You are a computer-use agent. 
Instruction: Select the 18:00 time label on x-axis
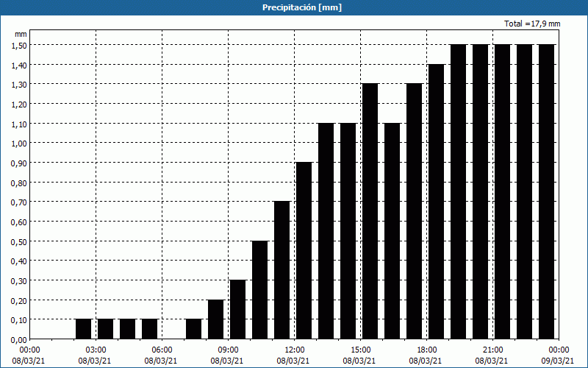point(427,350)
